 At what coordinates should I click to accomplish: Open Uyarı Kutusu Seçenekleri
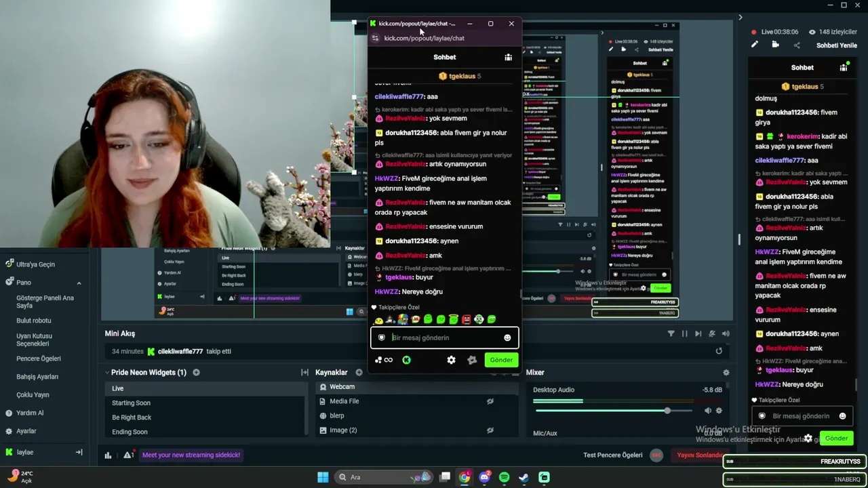[35, 340]
